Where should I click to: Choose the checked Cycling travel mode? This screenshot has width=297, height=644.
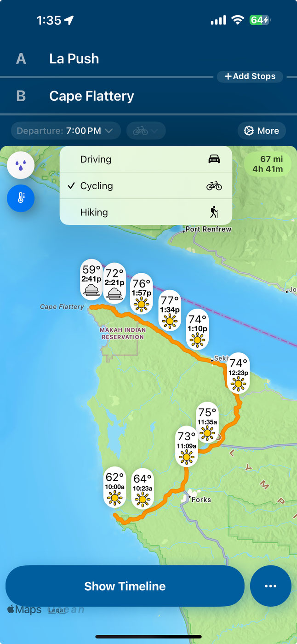[x=146, y=186]
